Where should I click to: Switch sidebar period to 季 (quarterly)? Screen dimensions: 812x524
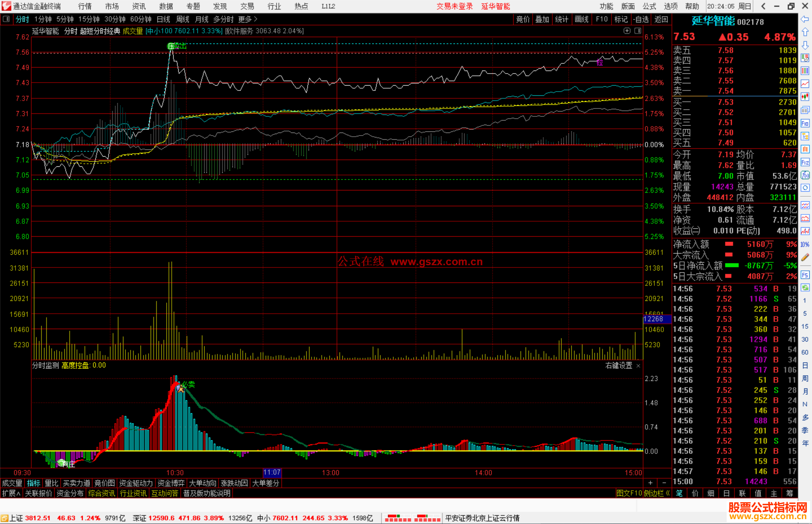click(805, 430)
